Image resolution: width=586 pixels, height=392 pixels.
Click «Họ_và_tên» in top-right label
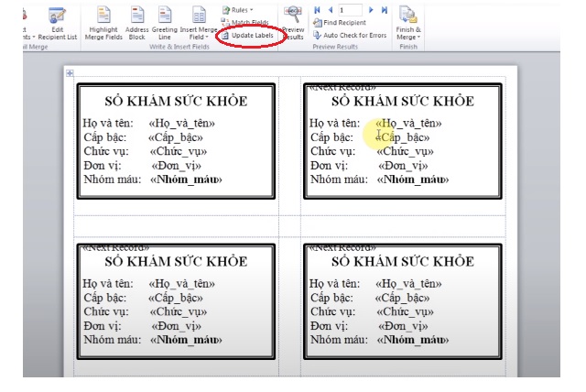click(408, 124)
